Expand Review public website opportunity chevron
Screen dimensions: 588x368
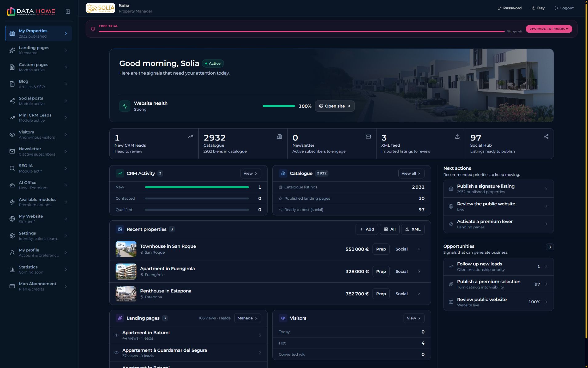546,302
